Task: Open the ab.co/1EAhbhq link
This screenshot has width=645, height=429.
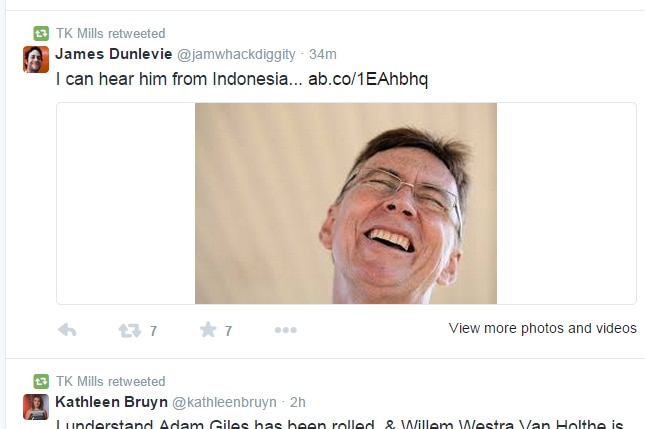Action: click(x=368, y=79)
